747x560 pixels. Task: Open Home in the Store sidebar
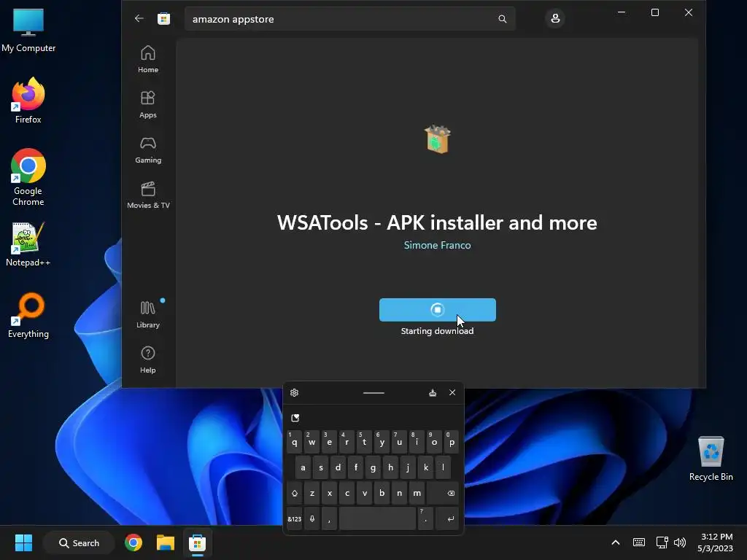pyautogui.click(x=148, y=59)
